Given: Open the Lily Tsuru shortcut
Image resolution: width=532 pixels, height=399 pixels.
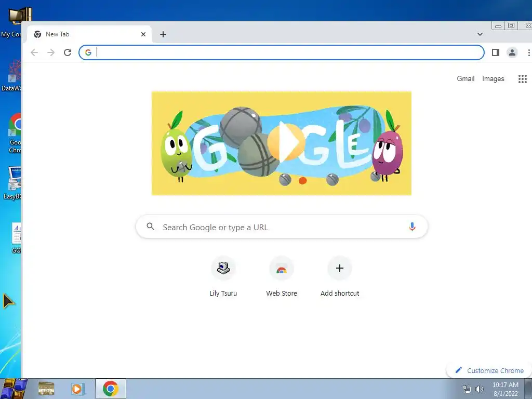Looking at the screenshot, I should (x=223, y=277).
